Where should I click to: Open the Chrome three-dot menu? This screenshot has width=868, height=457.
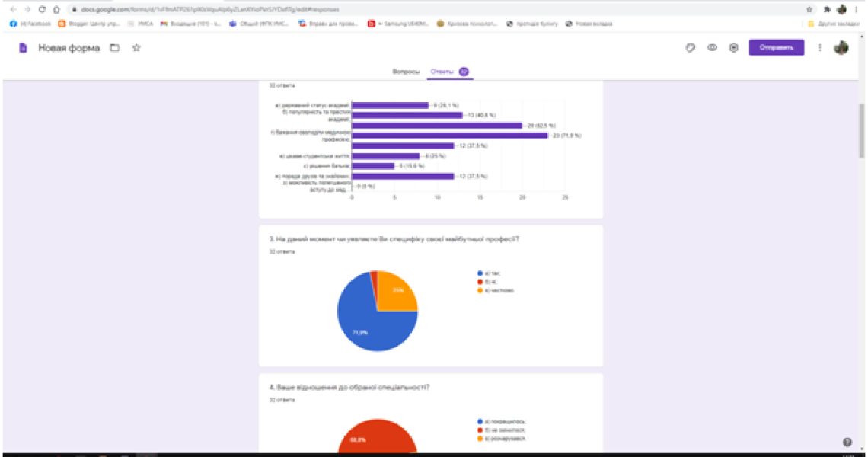pos(857,9)
